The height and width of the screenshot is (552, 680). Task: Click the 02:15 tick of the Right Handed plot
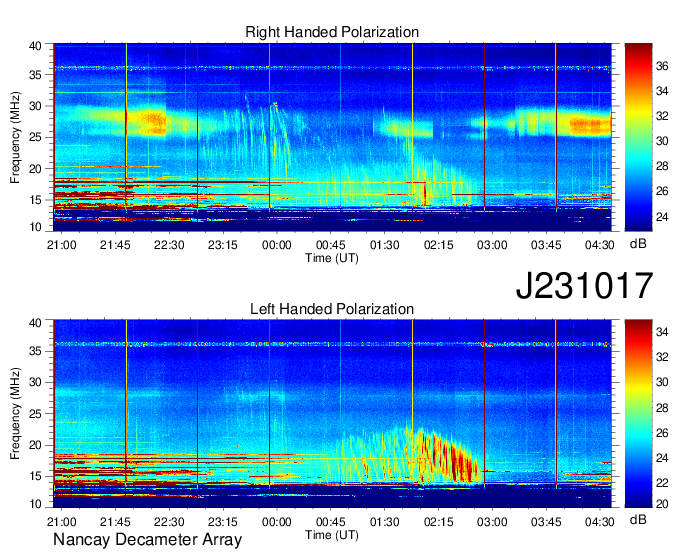click(438, 245)
